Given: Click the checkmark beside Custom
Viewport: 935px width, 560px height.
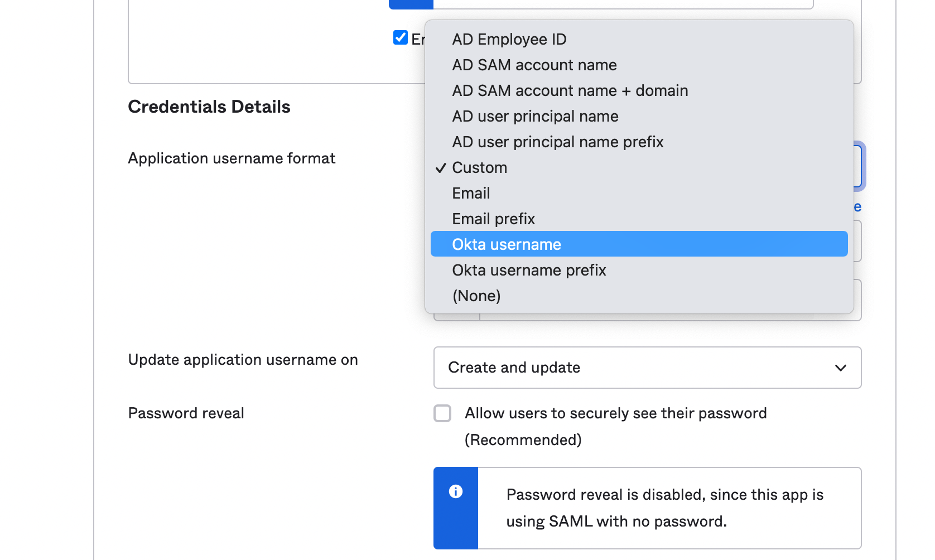Looking at the screenshot, I should coord(441,168).
